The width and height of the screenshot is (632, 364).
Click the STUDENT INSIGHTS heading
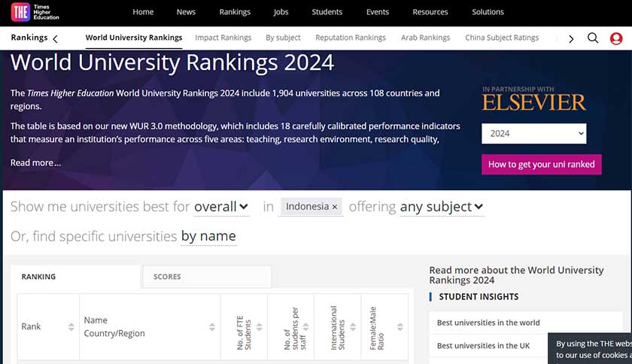pos(479,296)
